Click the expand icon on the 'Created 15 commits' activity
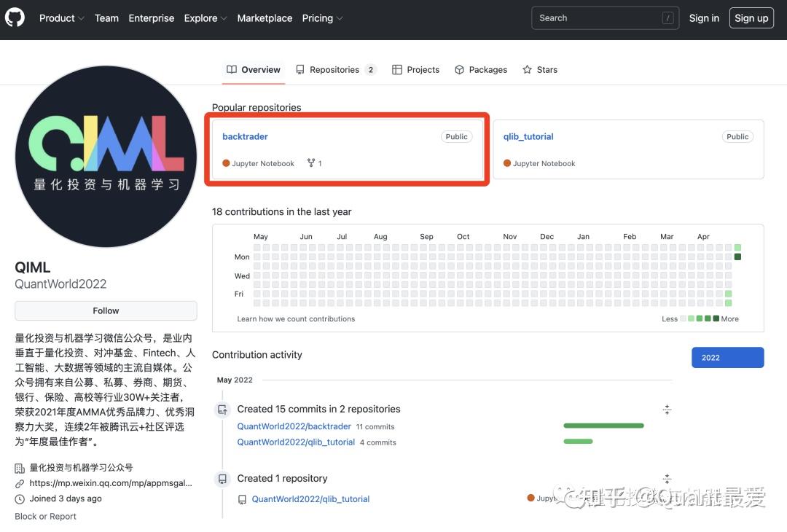787x532 pixels. tap(666, 410)
